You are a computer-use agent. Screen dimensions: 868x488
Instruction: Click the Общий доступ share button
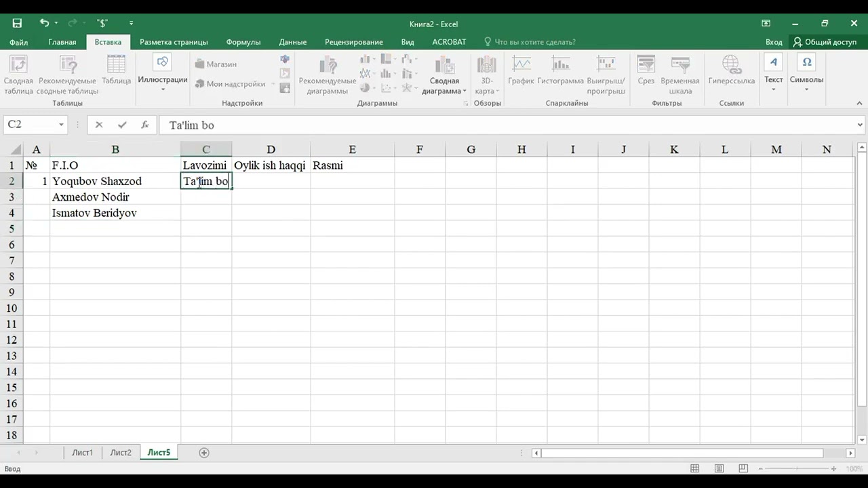coord(825,42)
